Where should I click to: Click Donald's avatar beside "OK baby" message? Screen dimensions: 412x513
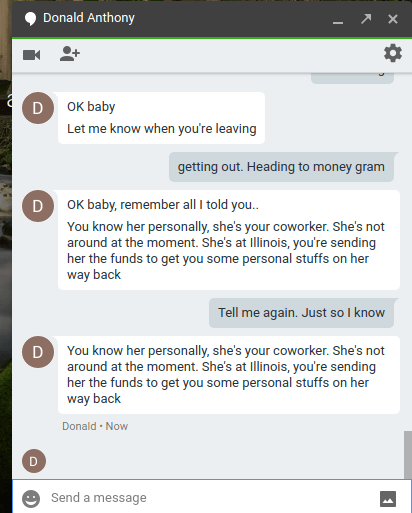coord(38,108)
